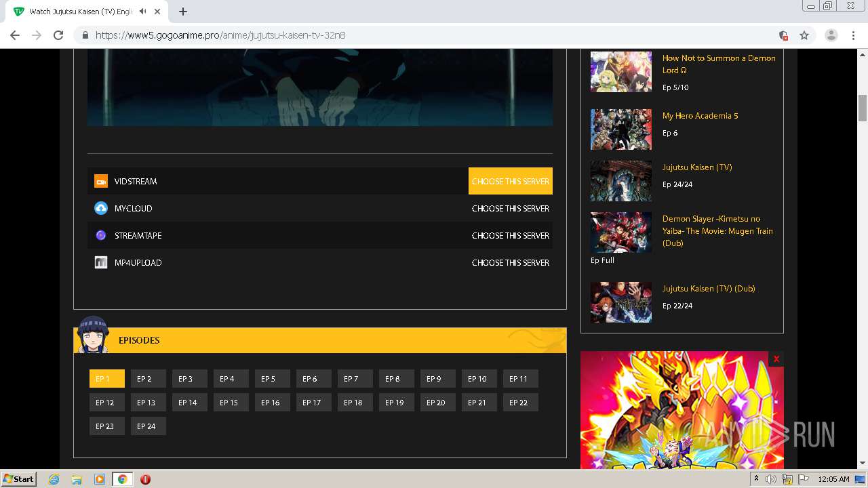Choose this server for MP4Upload

pyautogui.click(x=511, y=262)
